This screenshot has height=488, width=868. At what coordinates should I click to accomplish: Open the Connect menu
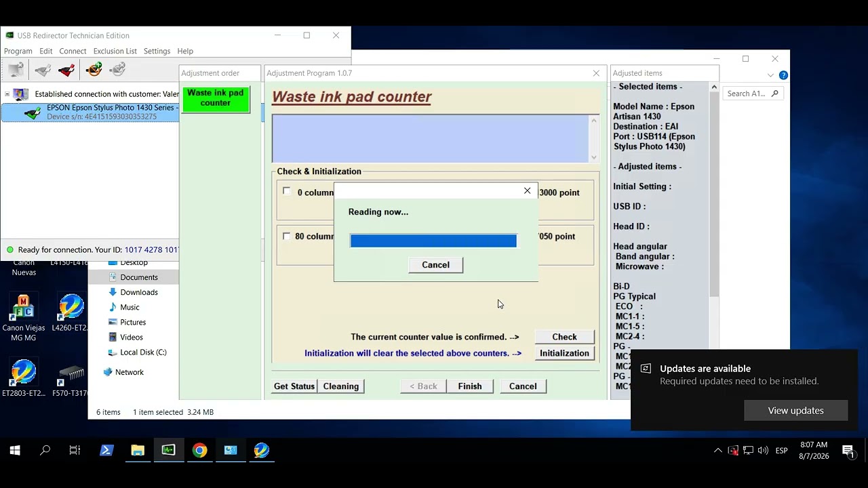(73, 51)
